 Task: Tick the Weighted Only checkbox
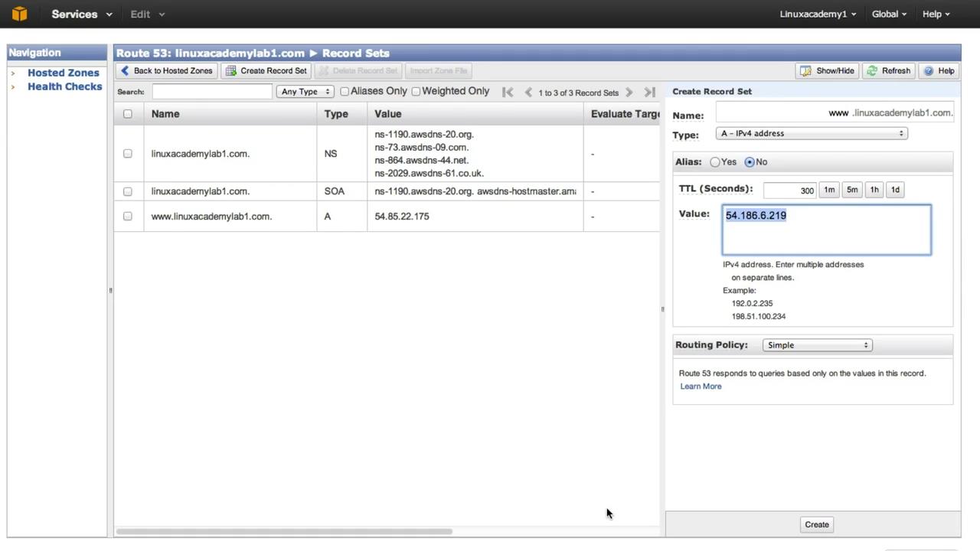click(416, 92)
